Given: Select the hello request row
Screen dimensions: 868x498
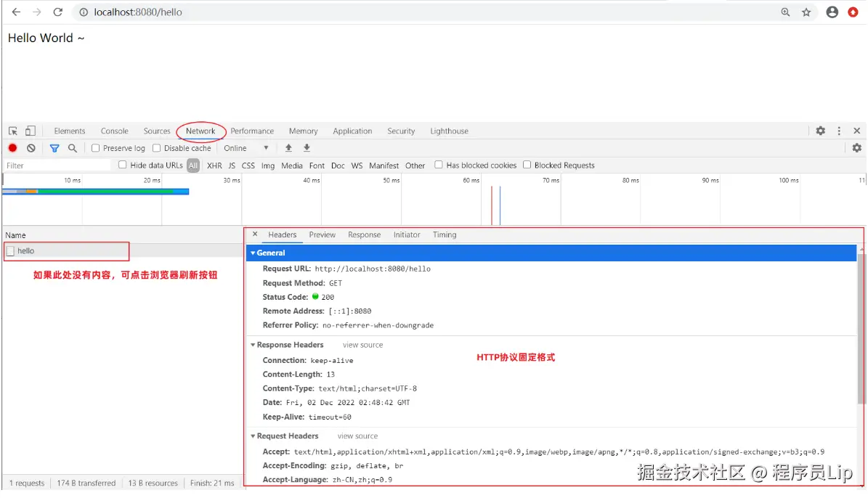Looking at the screenshot, I should 122,250.
